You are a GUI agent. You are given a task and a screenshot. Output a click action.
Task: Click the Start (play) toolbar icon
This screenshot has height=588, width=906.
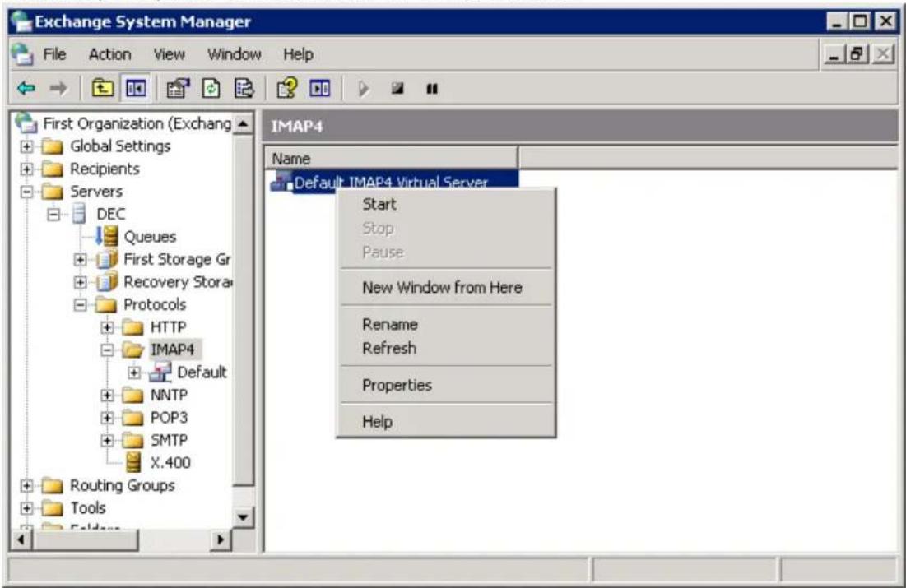coord(363,88)
